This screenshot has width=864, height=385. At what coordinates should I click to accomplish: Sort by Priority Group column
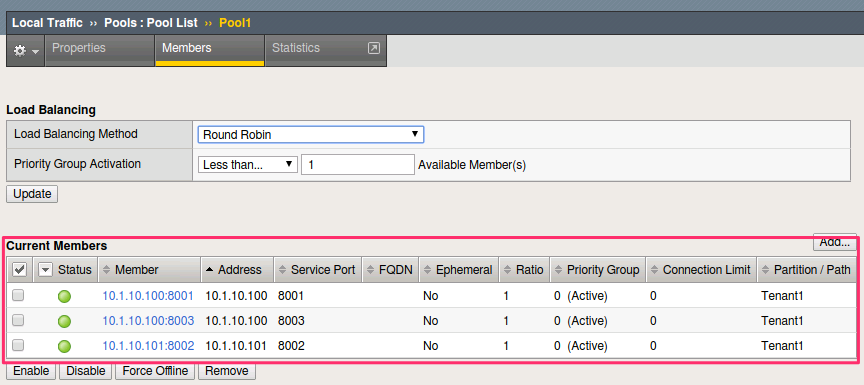pyautogui.click(x=598, y=270)
